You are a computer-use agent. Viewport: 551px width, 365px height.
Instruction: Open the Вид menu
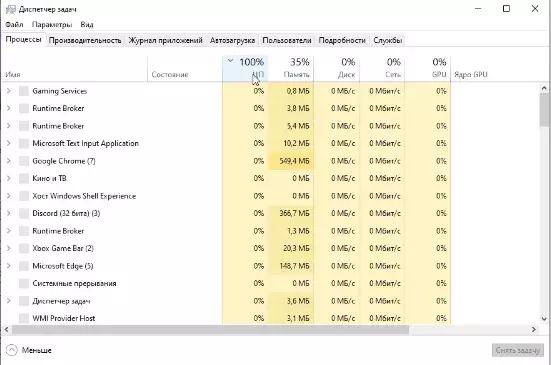click(x=87, y=25)
